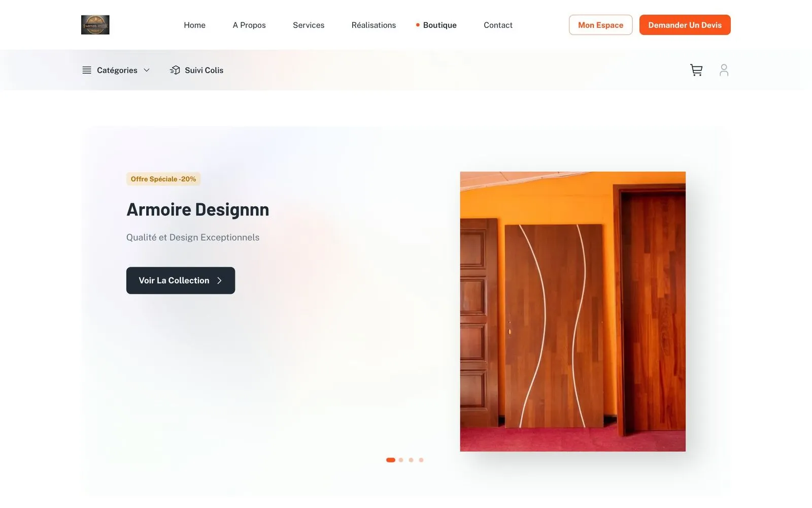Open the Réalisations menu item

click(x=374, y=25)
